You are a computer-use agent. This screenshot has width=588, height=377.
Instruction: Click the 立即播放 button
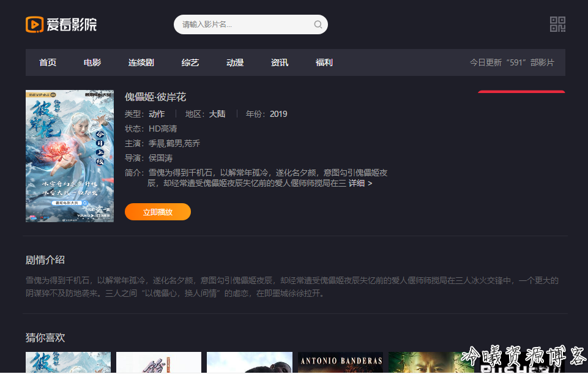[x=158, y=212]
